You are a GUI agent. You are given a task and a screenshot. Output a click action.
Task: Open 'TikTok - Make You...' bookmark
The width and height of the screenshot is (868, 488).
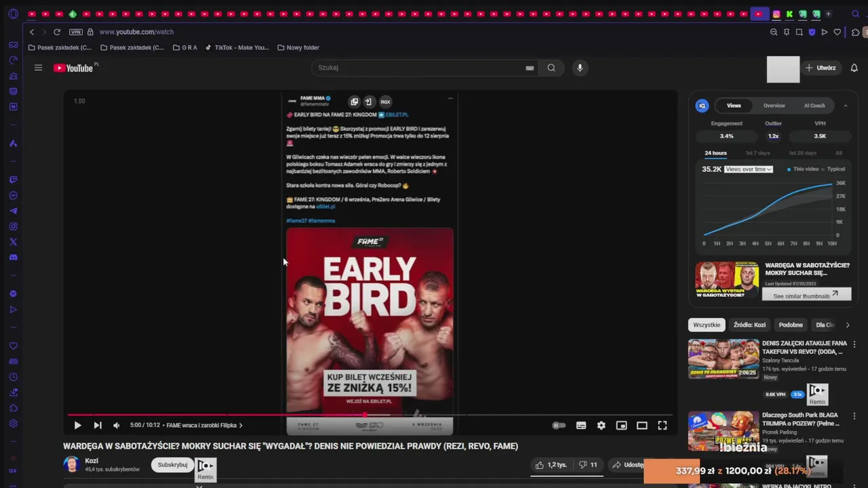pos(237,47)
